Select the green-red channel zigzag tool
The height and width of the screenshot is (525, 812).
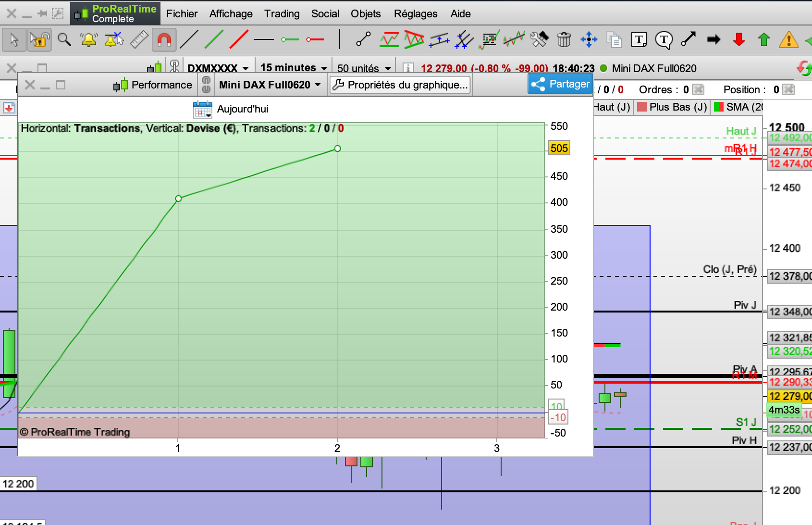pos(389,39)
